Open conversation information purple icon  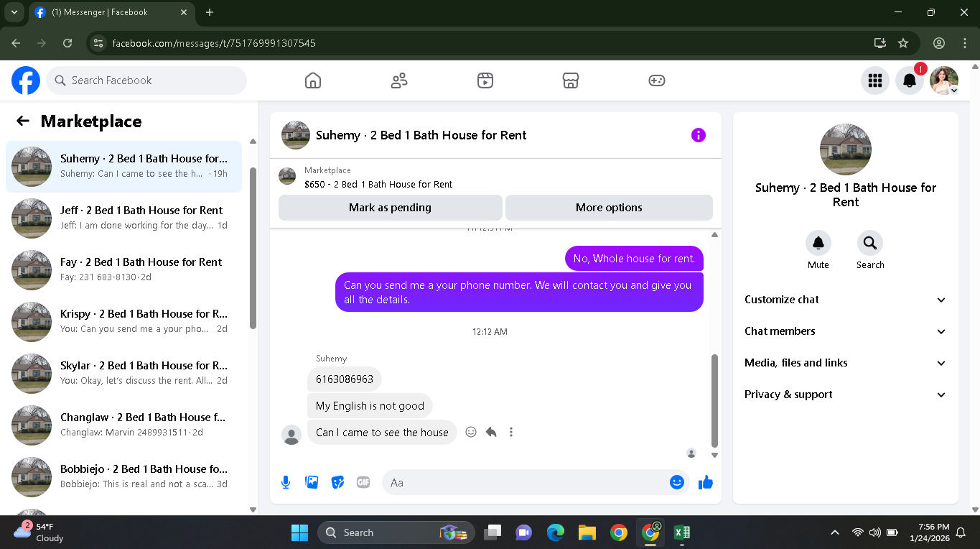pyautogui.click(x=699, y=135)
